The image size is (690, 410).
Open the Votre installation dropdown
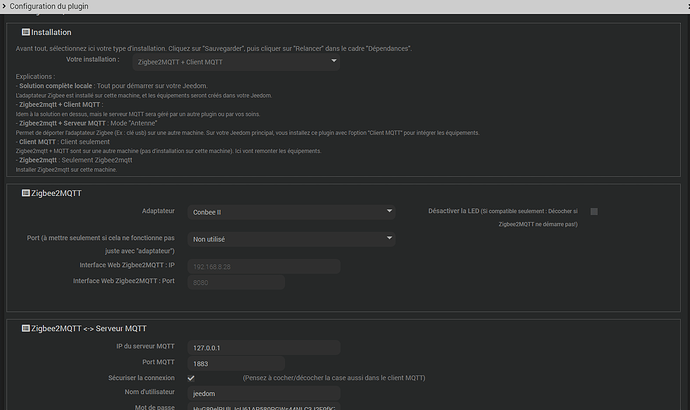pyautogui.click(x=237, y=62)
